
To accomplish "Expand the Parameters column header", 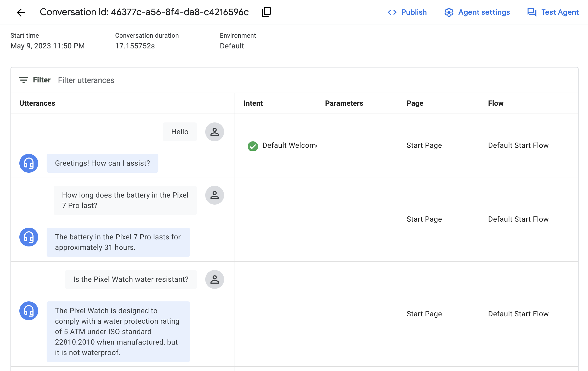I will [x=344, y=103].
